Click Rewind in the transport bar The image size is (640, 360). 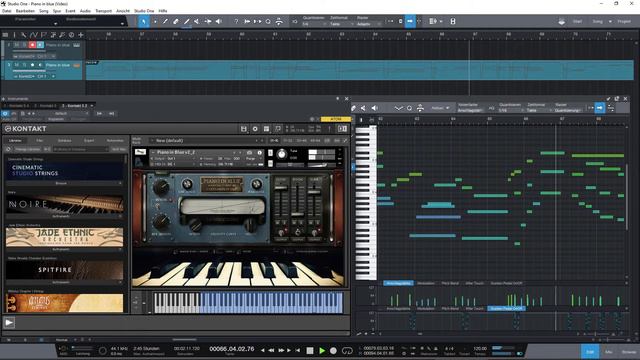pos(271,350)
